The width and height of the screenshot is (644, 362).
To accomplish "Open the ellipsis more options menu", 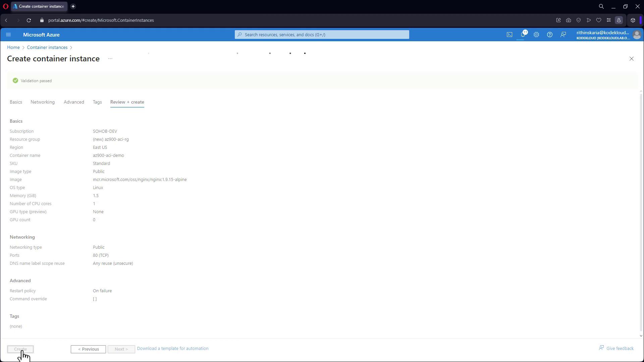I will coord(110,59).
